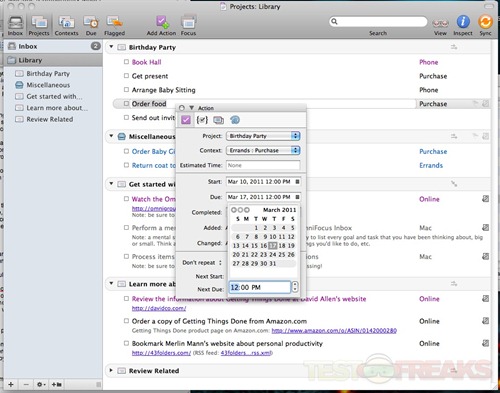Collapse the Action inspector section triangle
The image size is (500, 393).
[x=192, y=108]
